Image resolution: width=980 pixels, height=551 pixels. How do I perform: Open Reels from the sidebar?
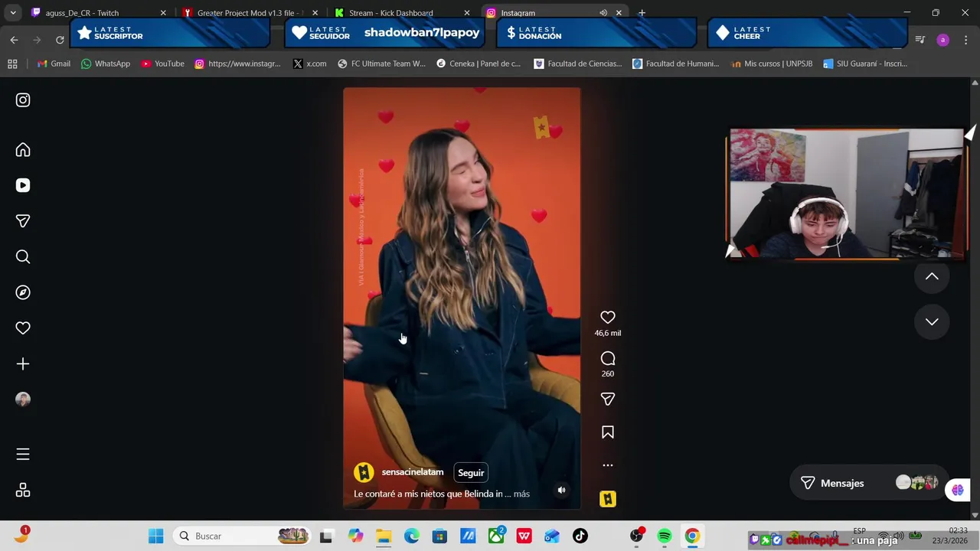[23, 185]
